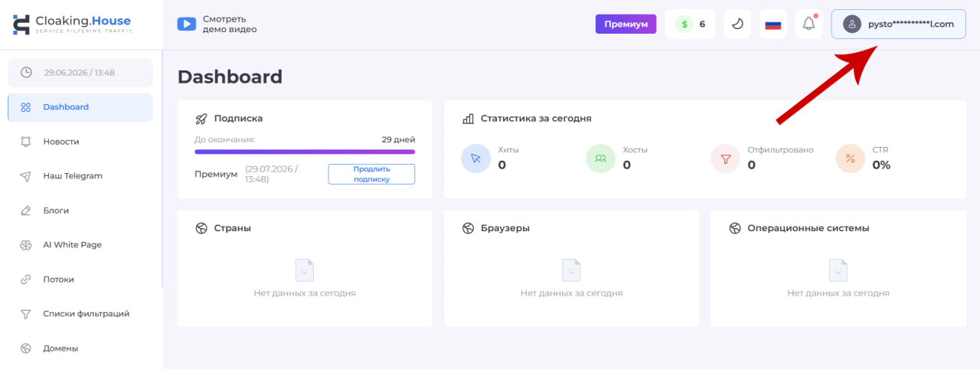Image resolution: width=980 pixels, height=369 pixels.
Task: Click the rocket icon beside Подписка
Action: tap(201, 119)
